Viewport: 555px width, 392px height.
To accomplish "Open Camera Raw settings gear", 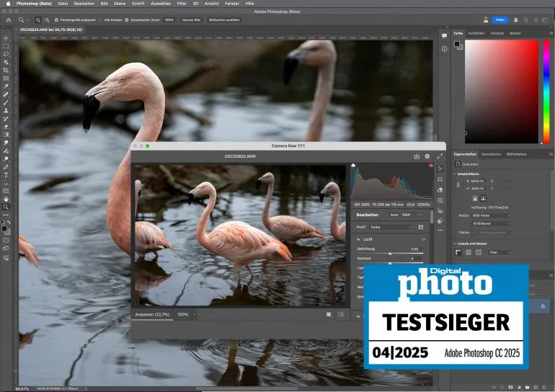I will 427,156.
